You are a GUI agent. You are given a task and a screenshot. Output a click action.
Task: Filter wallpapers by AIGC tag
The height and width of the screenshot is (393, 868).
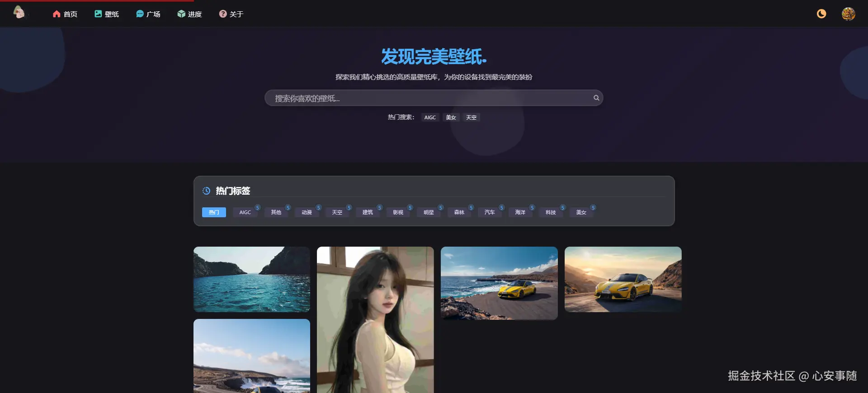245,212
